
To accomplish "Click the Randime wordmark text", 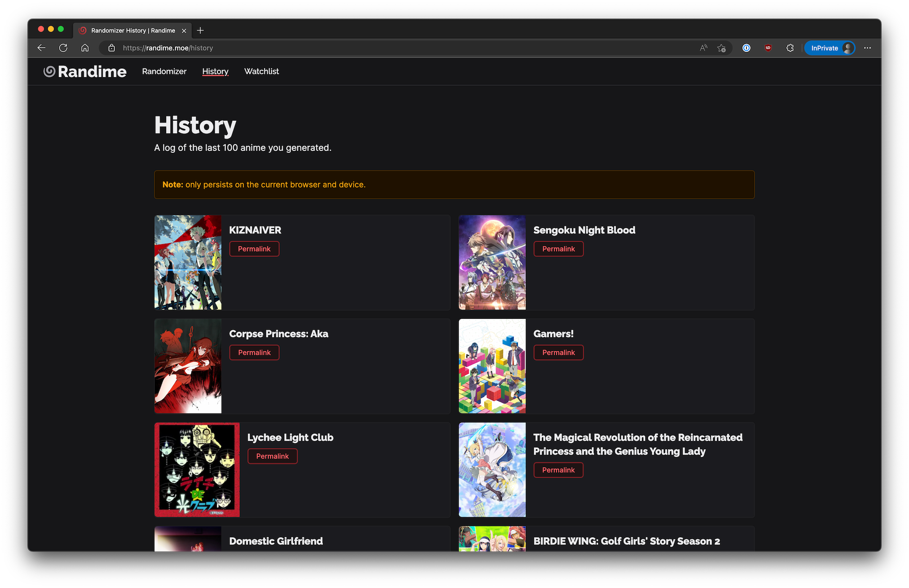I will click(92, 71).
